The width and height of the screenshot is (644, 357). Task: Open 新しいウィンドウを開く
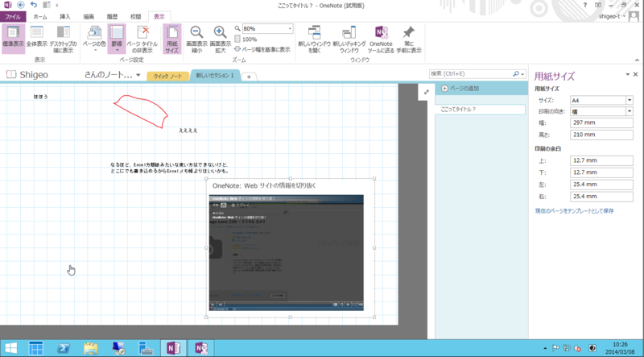coord(314,39)
